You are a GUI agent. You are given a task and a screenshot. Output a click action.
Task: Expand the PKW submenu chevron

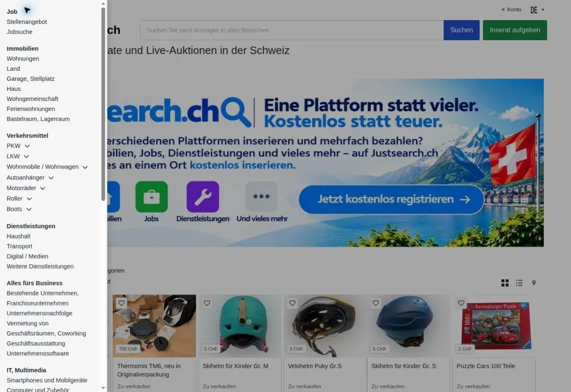27,146
